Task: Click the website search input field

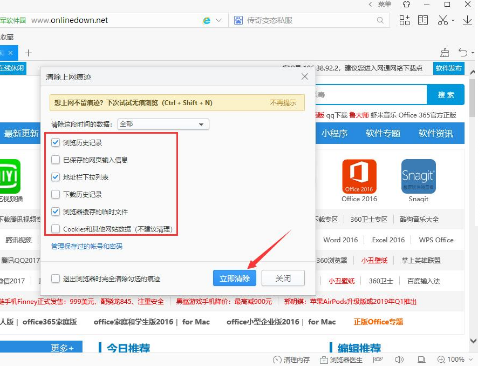Action: [371, 95]
